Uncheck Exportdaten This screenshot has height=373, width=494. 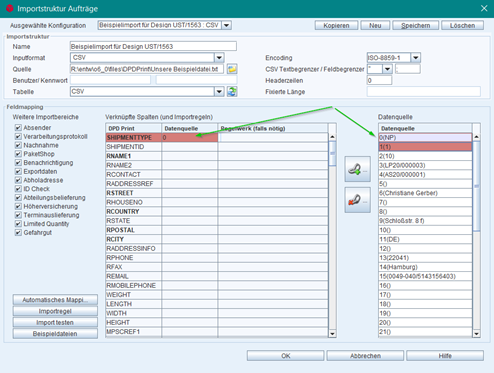(18, 171)
